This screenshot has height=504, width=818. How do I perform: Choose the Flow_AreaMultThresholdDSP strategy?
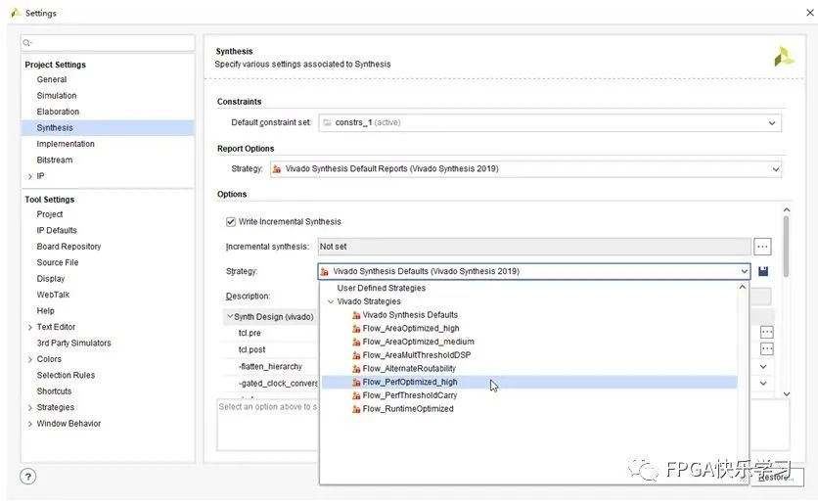[x=416, y=355]
